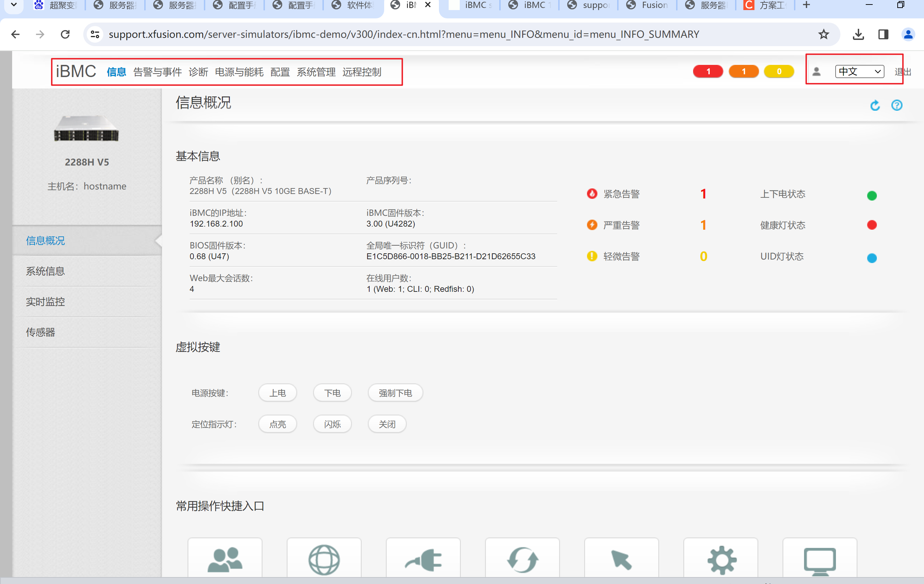Click the mouse cursor shortcut tile

click(x=621, y=559)
